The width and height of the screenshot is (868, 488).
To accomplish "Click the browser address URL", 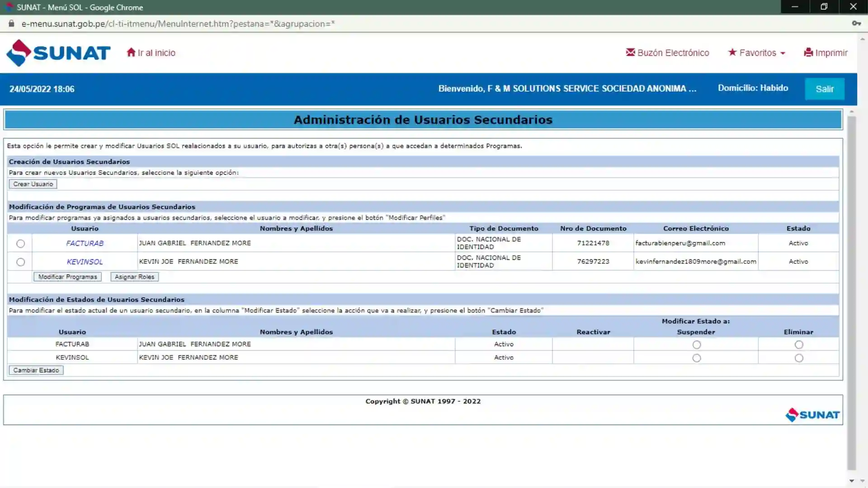I will click(x=178, y=23).
